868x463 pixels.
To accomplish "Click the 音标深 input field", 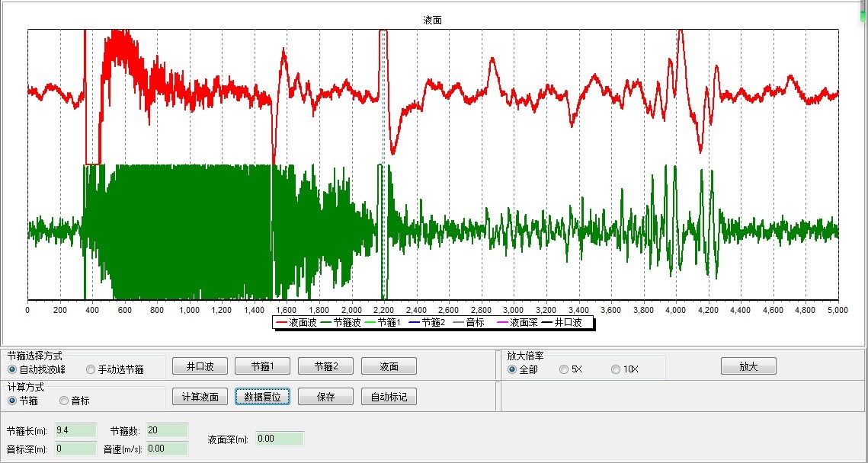I will click(74, 449).
